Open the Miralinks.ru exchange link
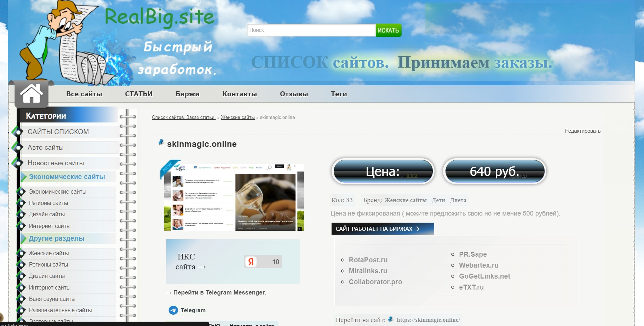644x326 pixels. pyautogui.click(x=368, y=271)
